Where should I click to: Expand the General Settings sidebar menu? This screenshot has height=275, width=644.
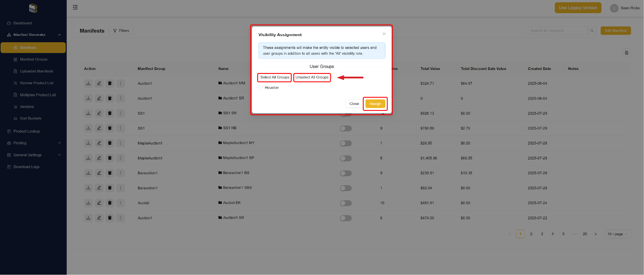pos(34,155)
